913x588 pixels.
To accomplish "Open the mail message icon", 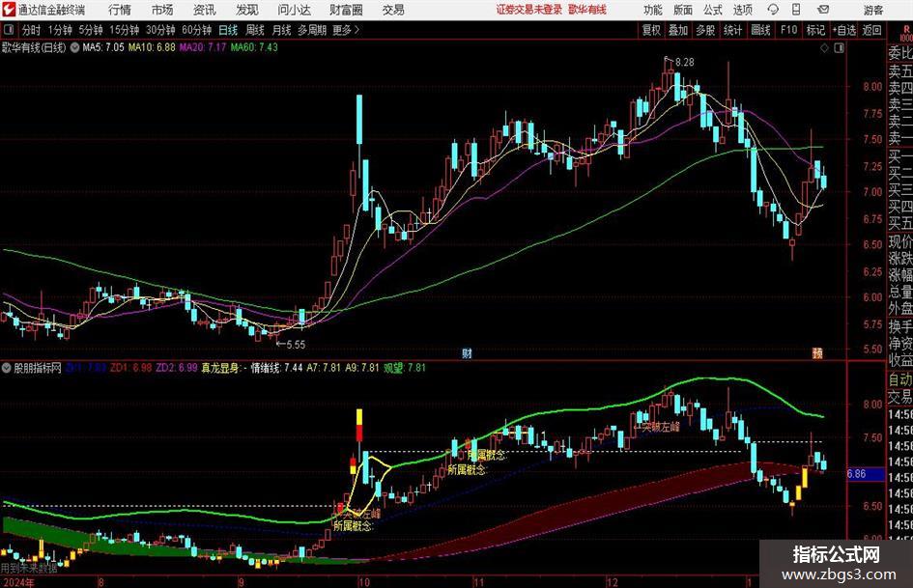I will [823, 10].
